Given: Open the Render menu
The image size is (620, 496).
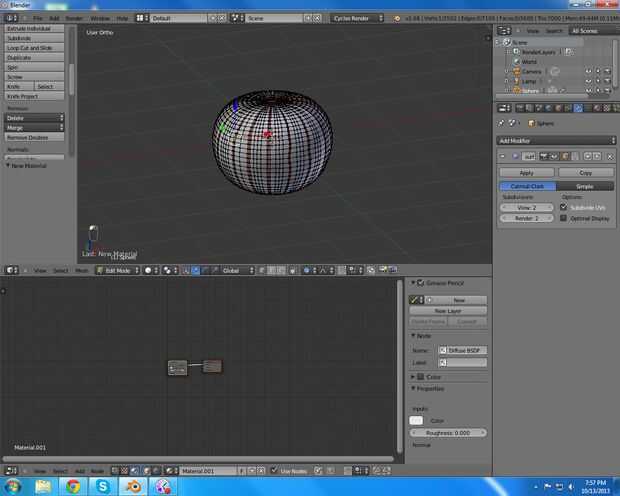Looking at the screenshot, I should tap(74, 18).
